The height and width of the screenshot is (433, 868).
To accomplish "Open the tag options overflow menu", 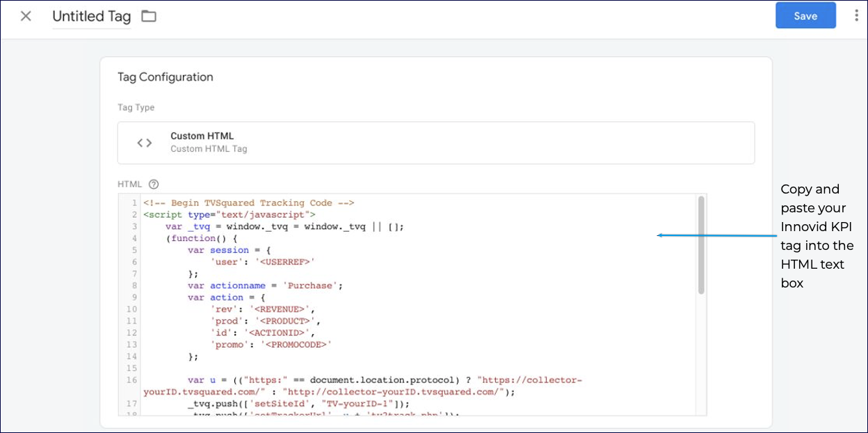I will click(856, 15).
